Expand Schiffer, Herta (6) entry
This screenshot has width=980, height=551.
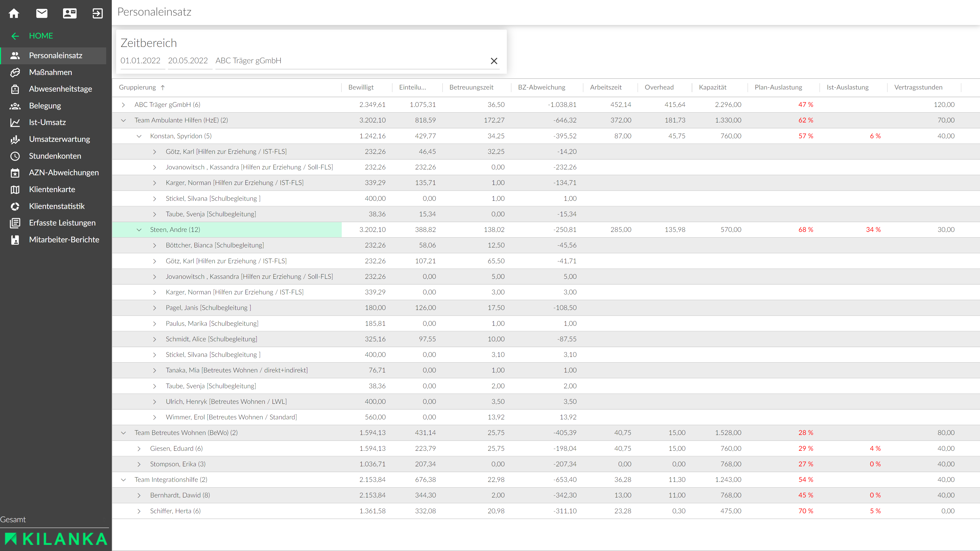point(139,511)
